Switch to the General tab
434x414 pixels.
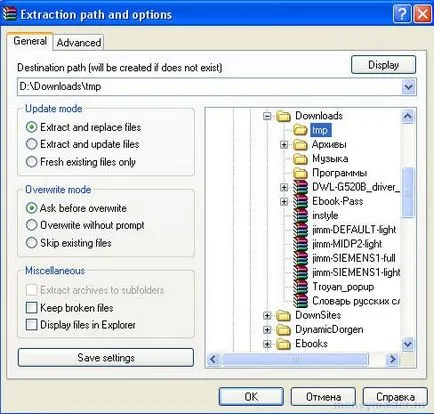[x=30, y=41]
